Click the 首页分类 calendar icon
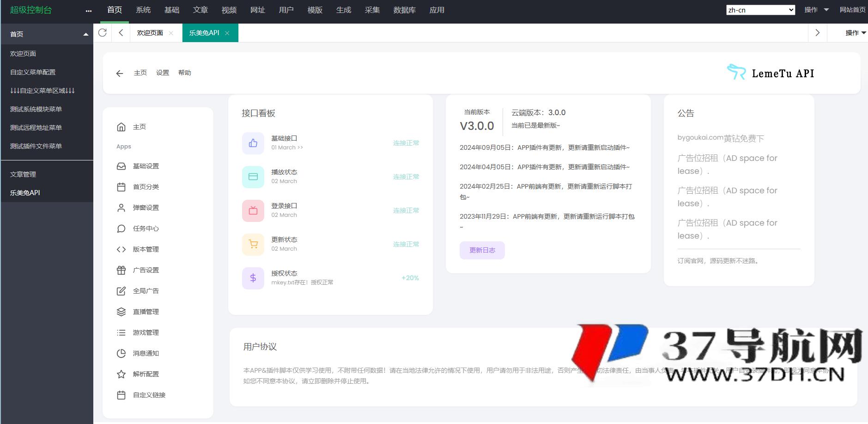The width and height of the screenshot is (868, 424). (121, 187)
